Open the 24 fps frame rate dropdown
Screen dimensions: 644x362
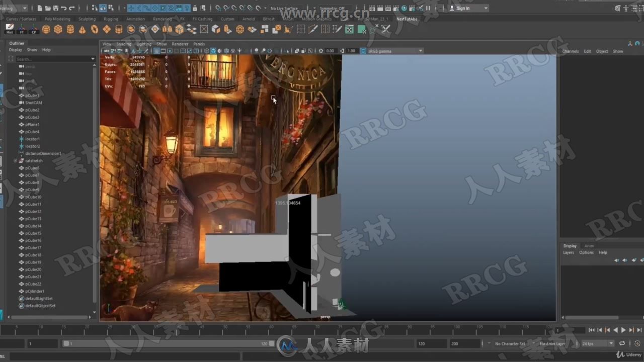click(598, 343)
